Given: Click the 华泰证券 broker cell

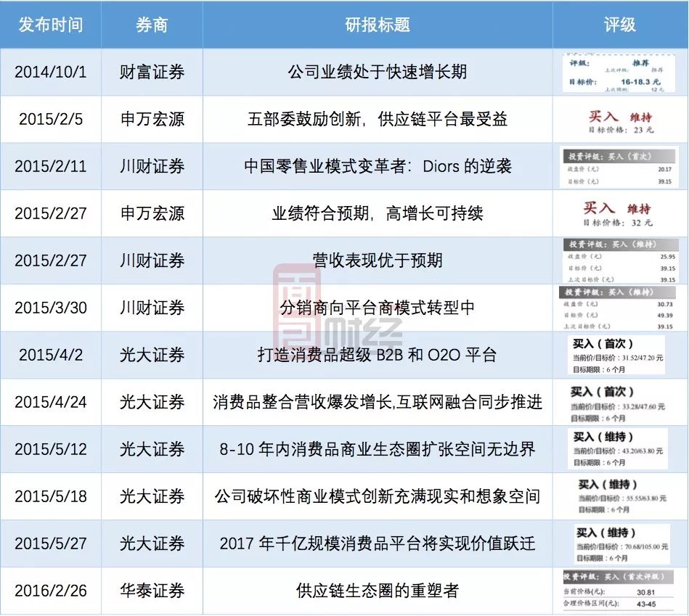Looking at the screenshot, I should point(152,591).
